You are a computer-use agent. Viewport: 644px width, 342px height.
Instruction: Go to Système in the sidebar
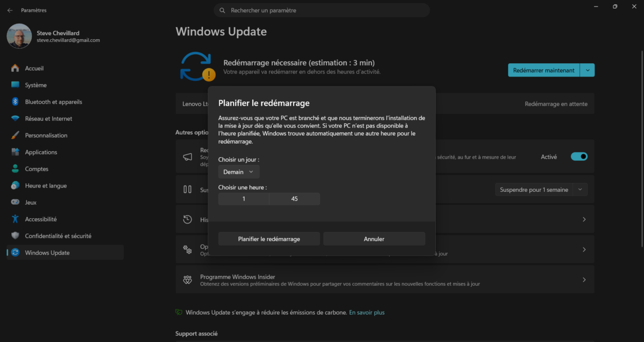[x=65, y=85]
